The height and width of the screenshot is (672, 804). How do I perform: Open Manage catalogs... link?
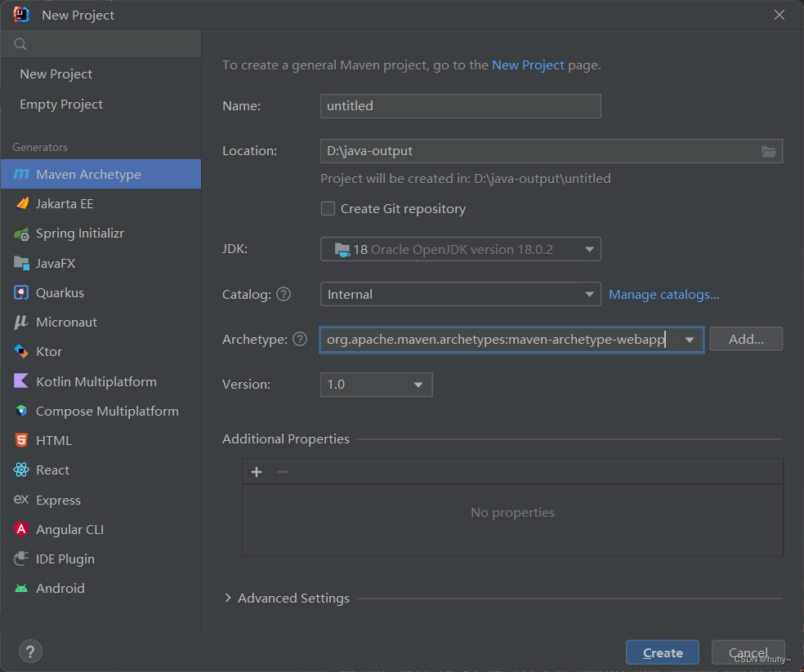click(664, 294)
